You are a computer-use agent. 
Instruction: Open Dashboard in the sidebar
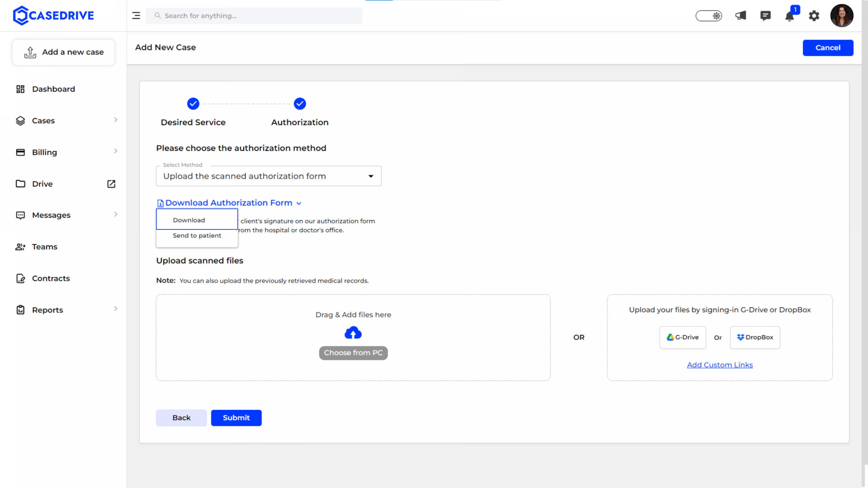[54, 89]
